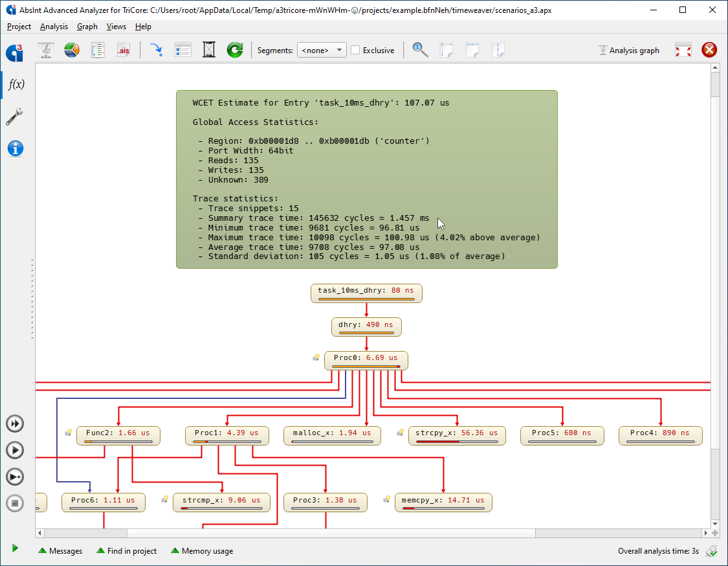Image resolution: width=728 pixels, height=566 pixels.
Task: Click the hourglass timing icon
Action: coord(209,50)
